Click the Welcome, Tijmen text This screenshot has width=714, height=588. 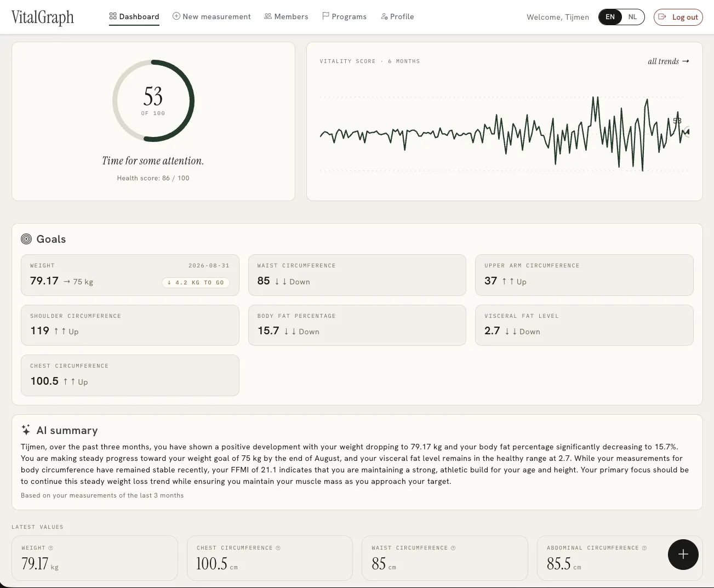[558, 17]
